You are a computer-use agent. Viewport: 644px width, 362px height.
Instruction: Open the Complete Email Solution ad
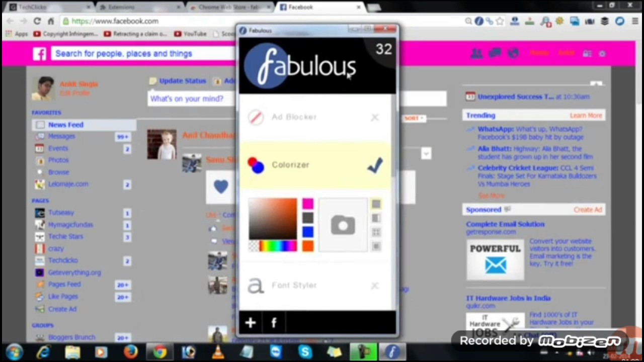[x=505, y=224]
